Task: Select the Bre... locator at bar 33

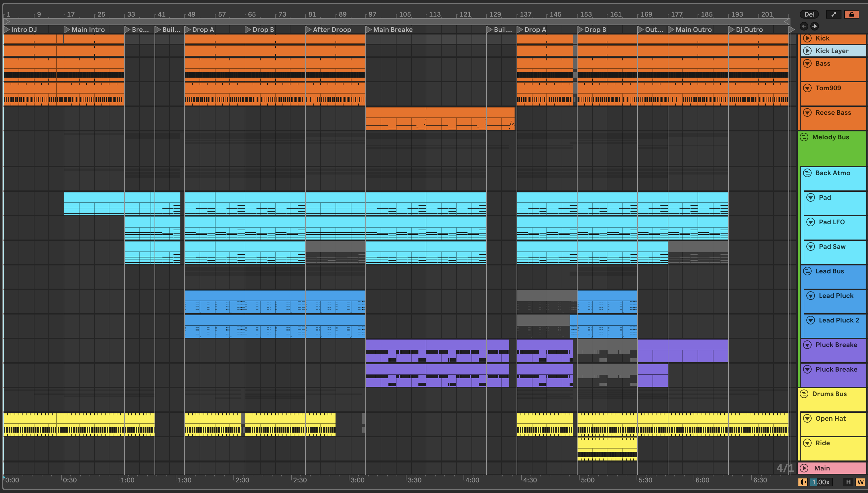Action: click(x=137, y=30)
